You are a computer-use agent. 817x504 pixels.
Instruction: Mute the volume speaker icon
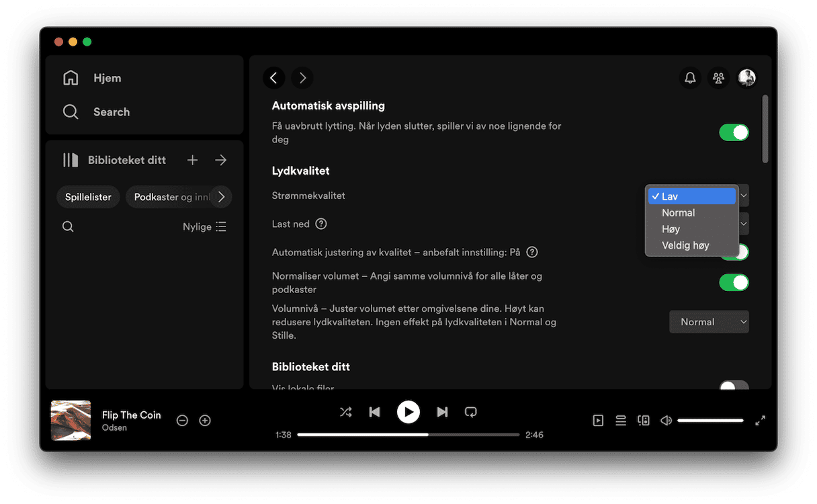pyautogui.click(x=666, y=421)
